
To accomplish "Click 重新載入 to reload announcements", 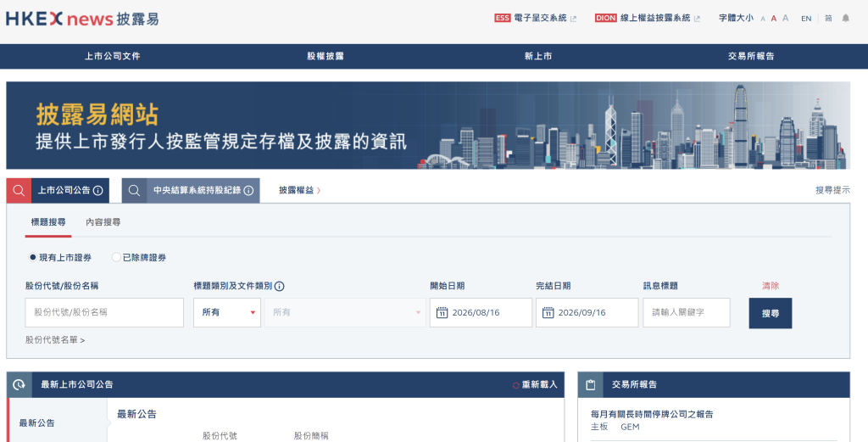I will coord(535,384).
